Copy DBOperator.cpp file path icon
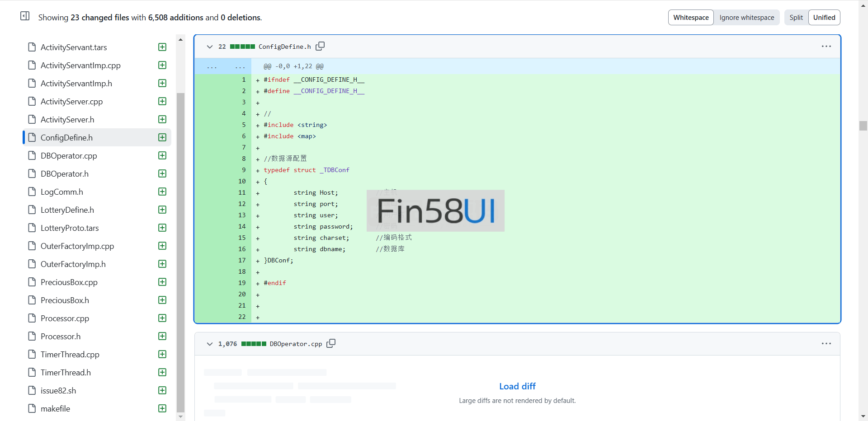Image resolution: width=868 pixels, height=421 pixels. pyautogui.click(x=331, y=343)
